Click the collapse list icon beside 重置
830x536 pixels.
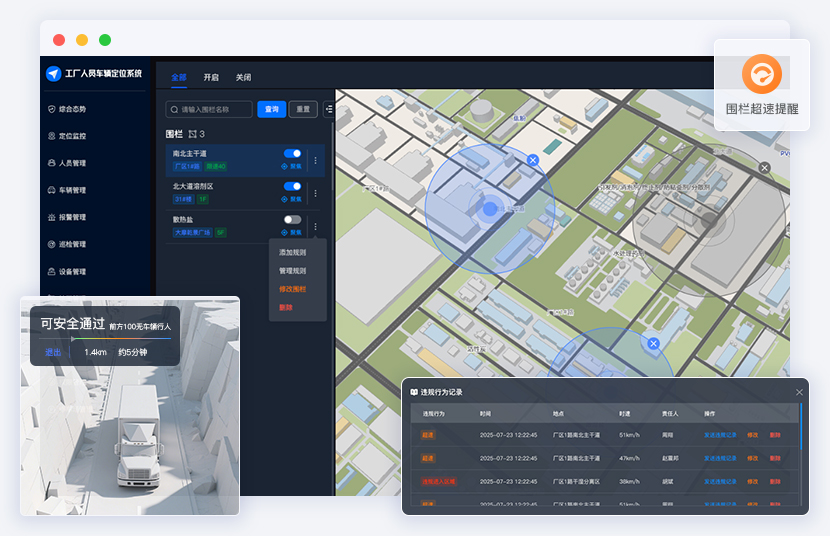pyautogui.click(x=329, y=109)
